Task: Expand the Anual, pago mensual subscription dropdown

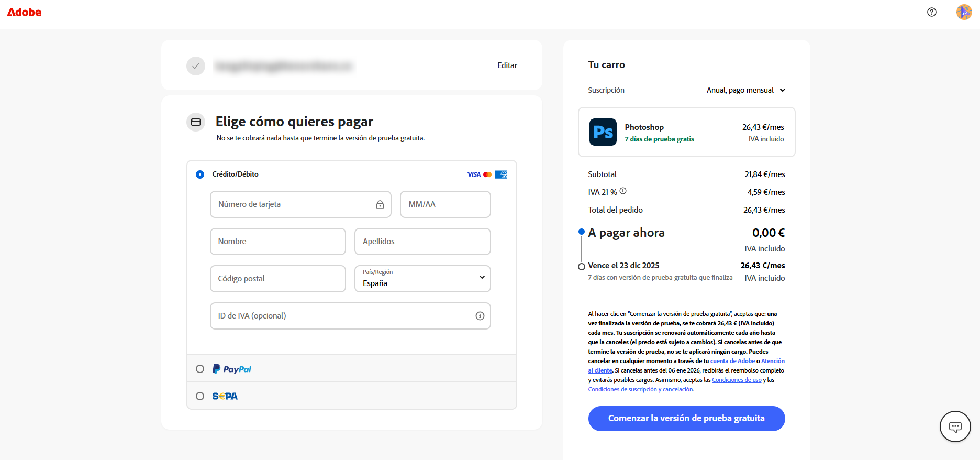Action: point(745,90)
